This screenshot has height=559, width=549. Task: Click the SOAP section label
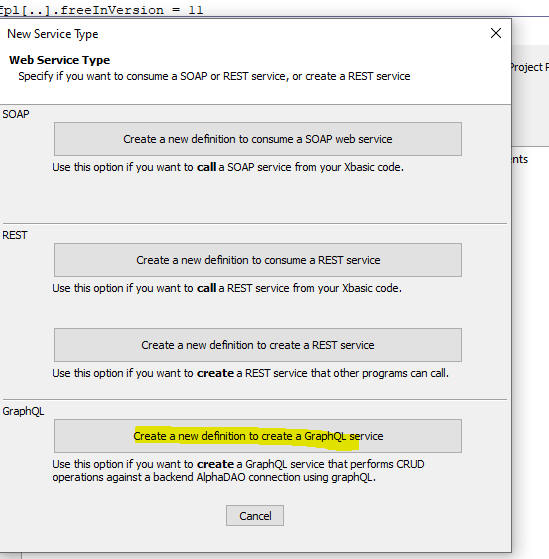16,114
